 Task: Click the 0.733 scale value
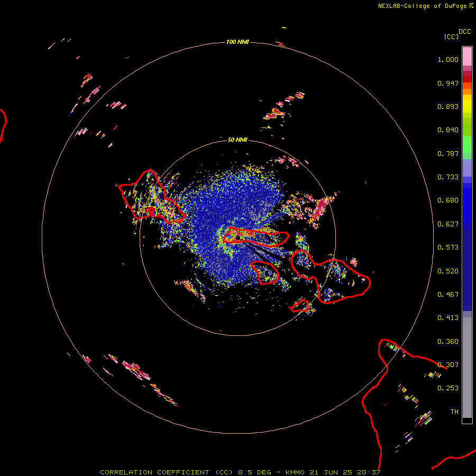tap(448, 177)
